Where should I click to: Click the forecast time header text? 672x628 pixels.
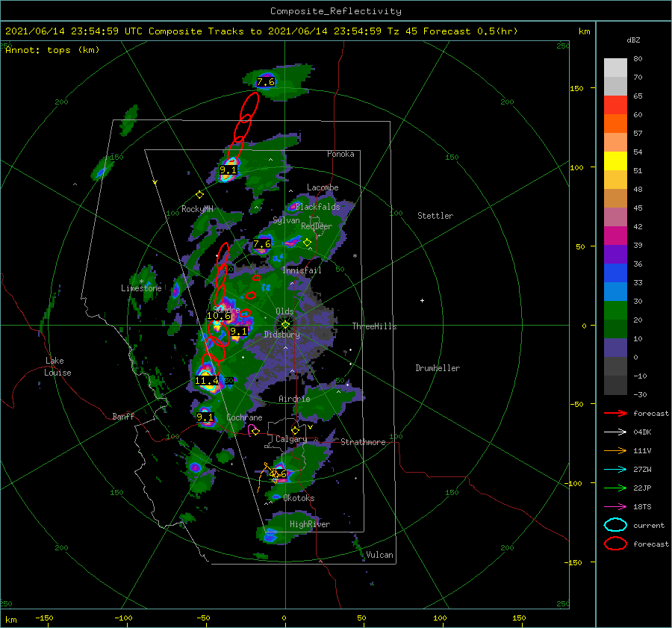tap(261, 31)
